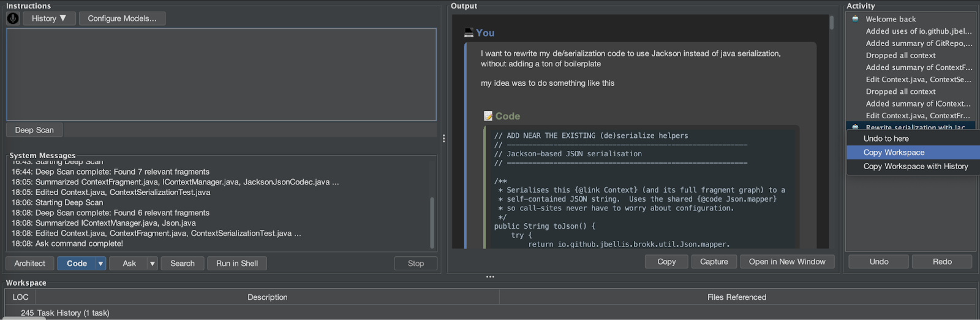Image resolution: width=980 pixels, height=320 pixels.
Task: Click the horizontal dots divider above Workspace
Action: (490, 276)
